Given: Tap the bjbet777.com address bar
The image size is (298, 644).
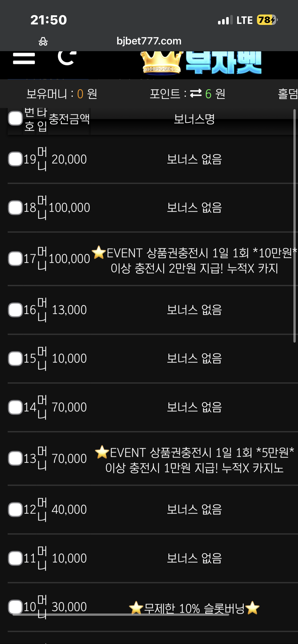Looking at the screenshot, I should tap(149, 41).
